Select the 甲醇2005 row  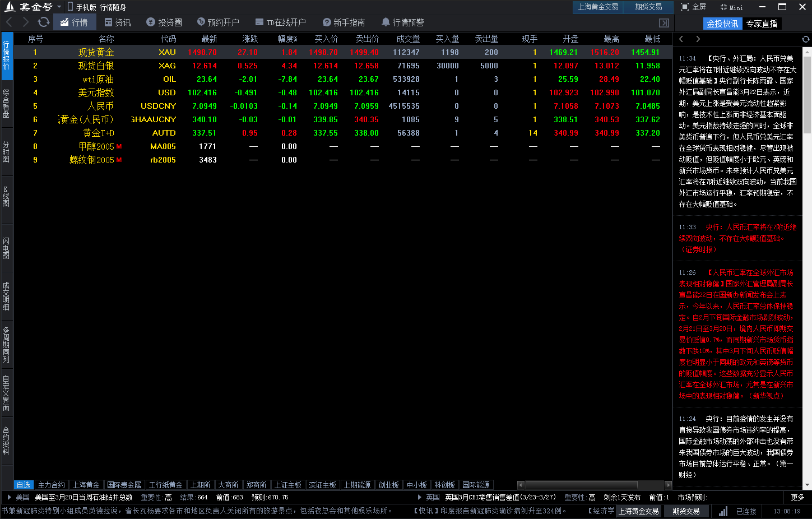(x=342, y=146)
